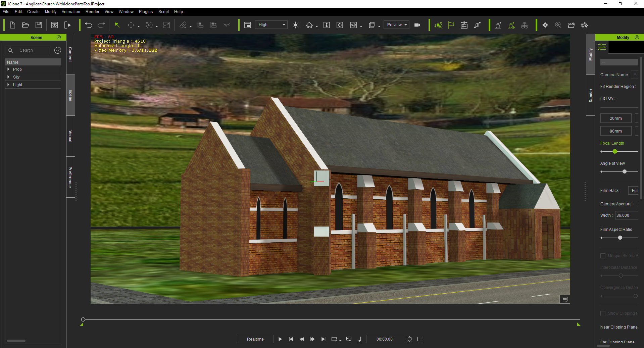Adjust the Film Aspect Ratio slider
644x348 pixels.
click(x=620, y=238)
